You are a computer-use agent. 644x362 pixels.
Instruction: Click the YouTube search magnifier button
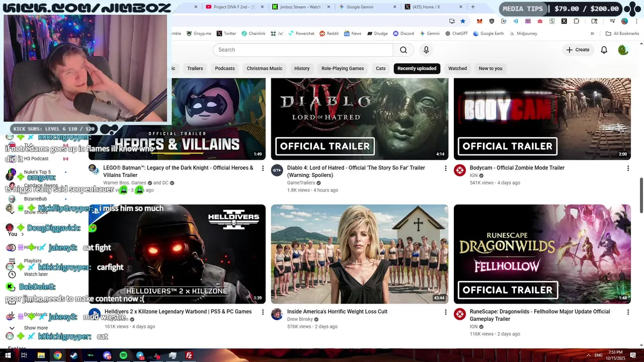point(404,50)
